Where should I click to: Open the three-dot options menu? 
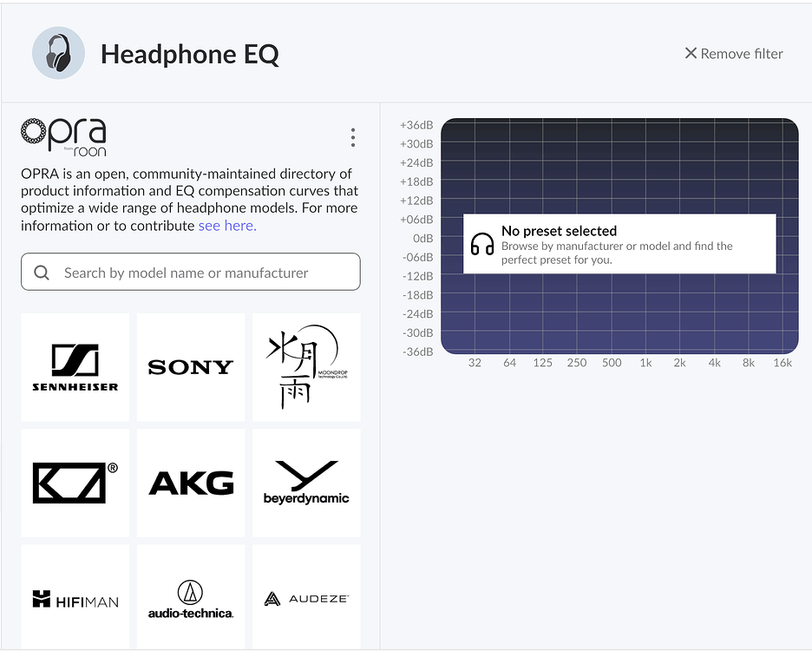tap(352, 138)
